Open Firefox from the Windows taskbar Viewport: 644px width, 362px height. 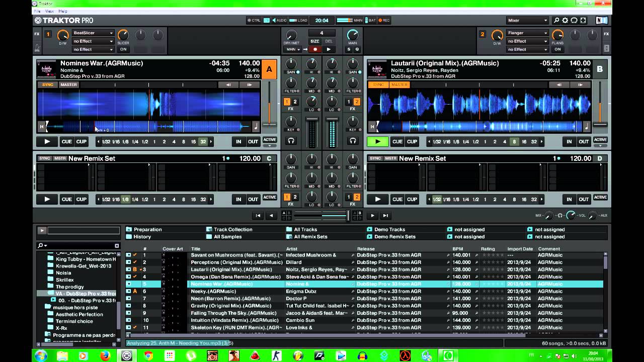click(105, 355)
